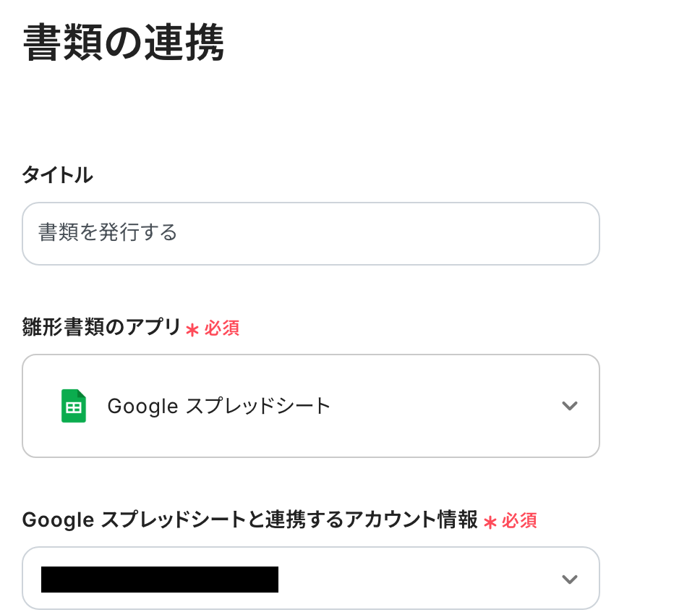Viewport: 700px width, 615px height.
Task: Expand the 雛形書類のアプリ dropdown chevron
Action: tap(570, 406)
